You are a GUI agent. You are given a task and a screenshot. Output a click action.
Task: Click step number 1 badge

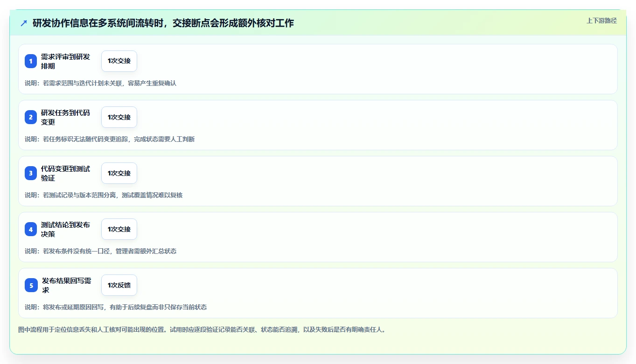pos(31,61)
